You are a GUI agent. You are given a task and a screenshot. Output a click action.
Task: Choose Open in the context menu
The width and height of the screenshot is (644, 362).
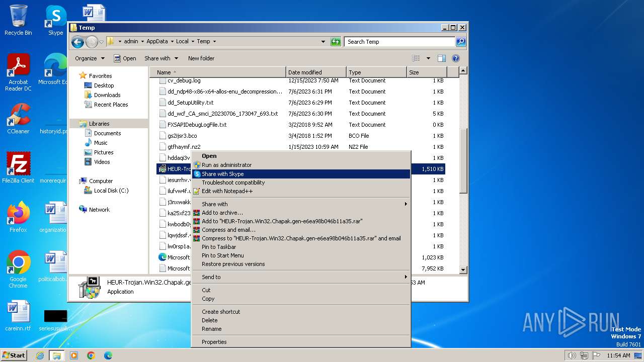click(301, 156)
